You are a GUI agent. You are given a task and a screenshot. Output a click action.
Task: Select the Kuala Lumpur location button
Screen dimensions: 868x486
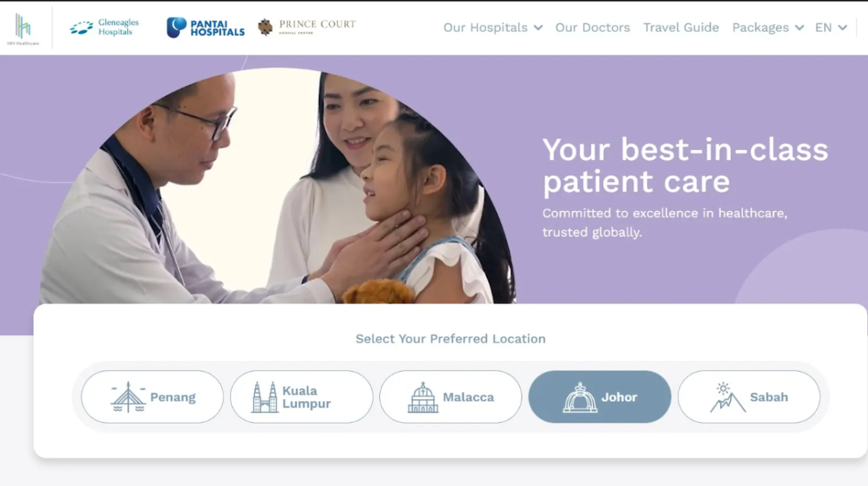[302, 397]
